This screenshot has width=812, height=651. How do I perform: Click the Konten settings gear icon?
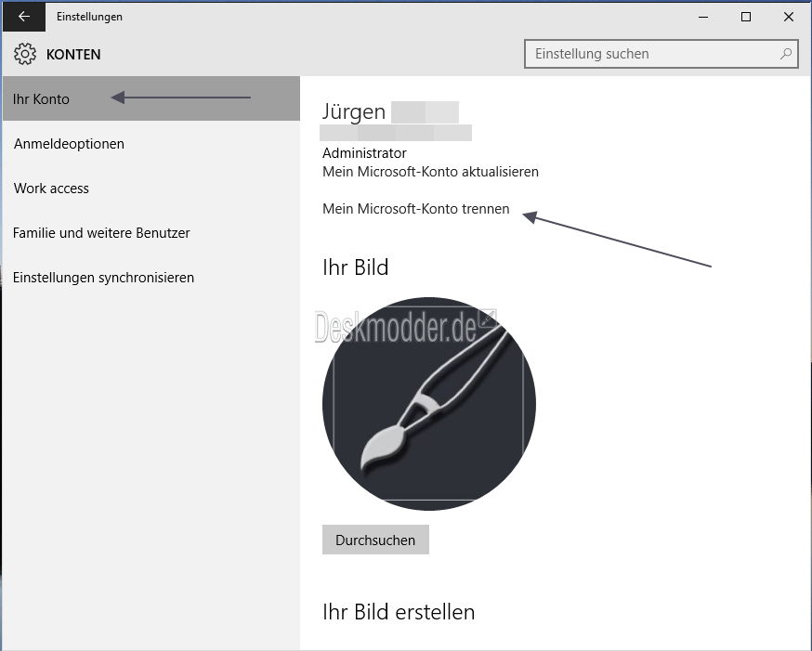coord(25,54)
